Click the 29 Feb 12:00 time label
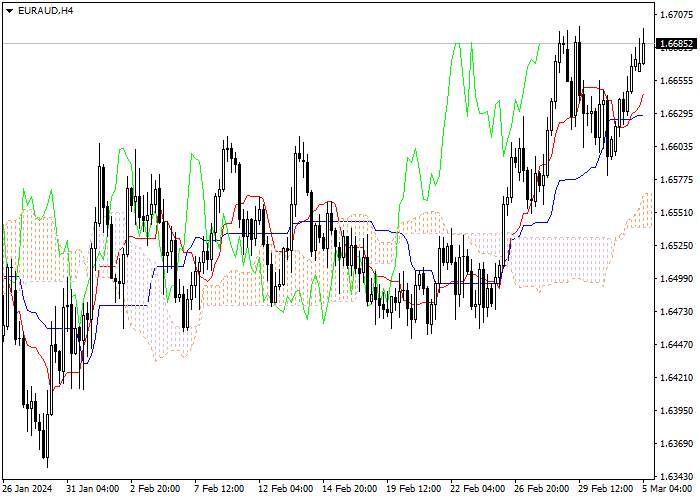Image resolution: width=700 pixels, height=500 pixels. click(x=606, y=489)
